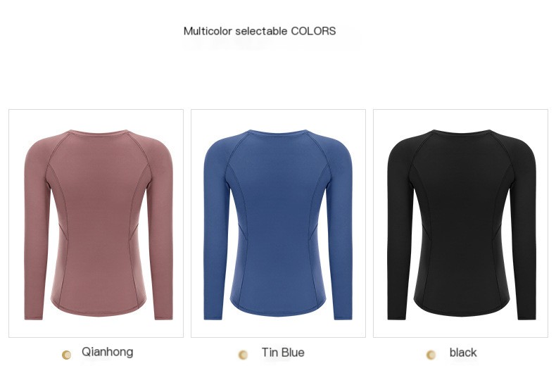Click the black shirt's neckline
This screenshot has height=392, width=556.
click(461, 132)
